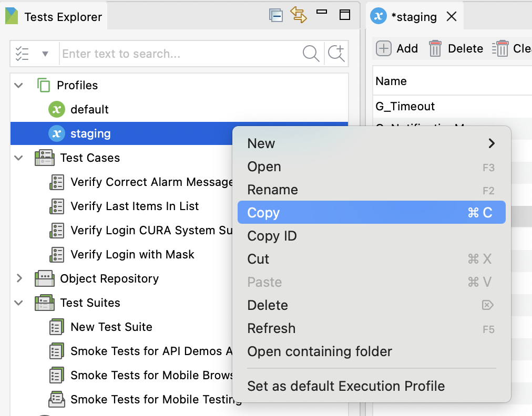Image resolution: width=532 pixels, height=416 pixels.
Task: Choose Delete from the context menu
Action: point(372,305)
